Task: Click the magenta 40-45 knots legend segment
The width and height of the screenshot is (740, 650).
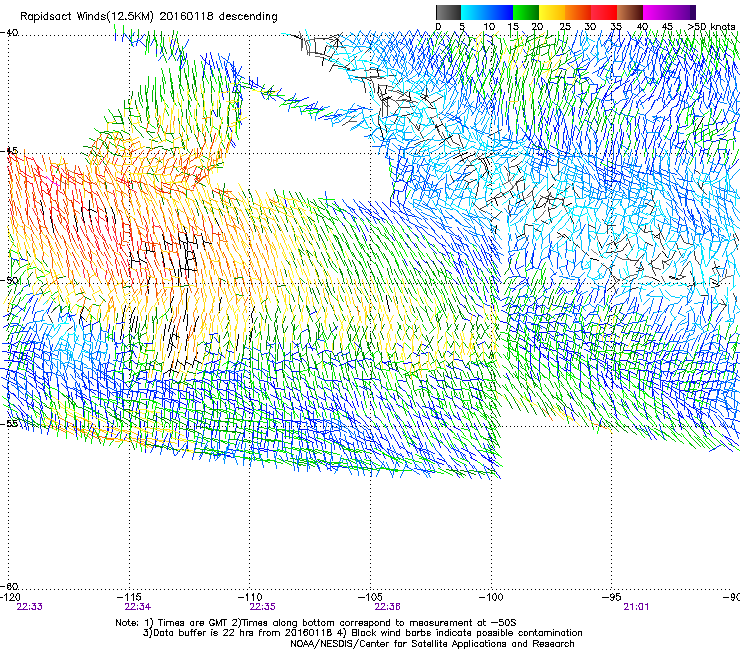Action: click(656, 12)
